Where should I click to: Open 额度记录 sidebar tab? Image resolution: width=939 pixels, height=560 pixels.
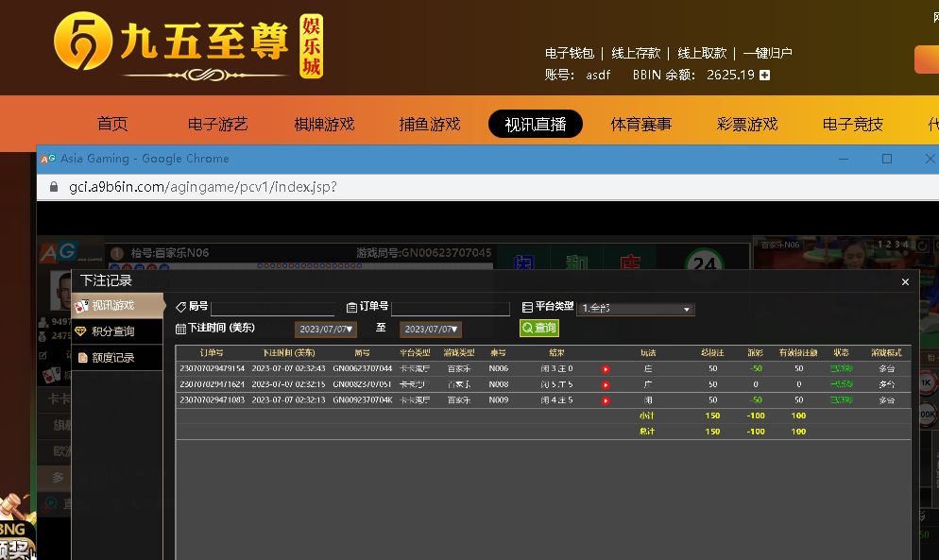(113, 358)
